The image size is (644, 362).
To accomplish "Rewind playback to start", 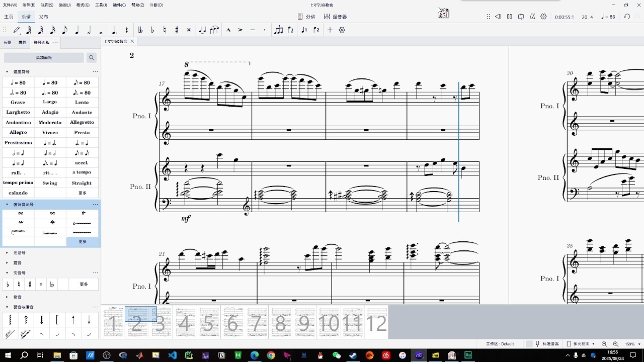I will pos(498,17).
